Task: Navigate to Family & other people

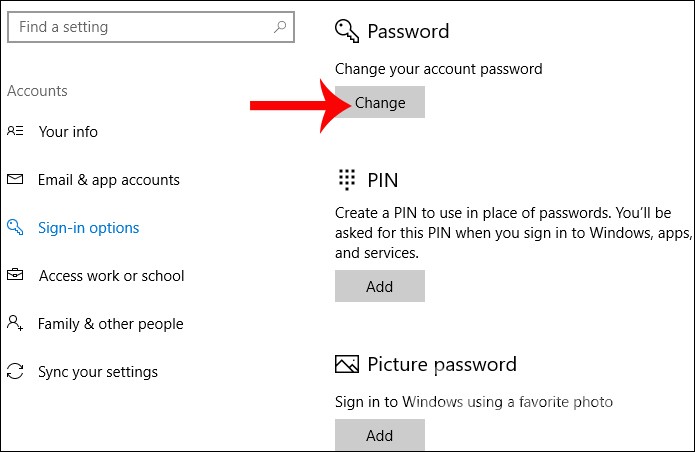Action: point(110,324)
